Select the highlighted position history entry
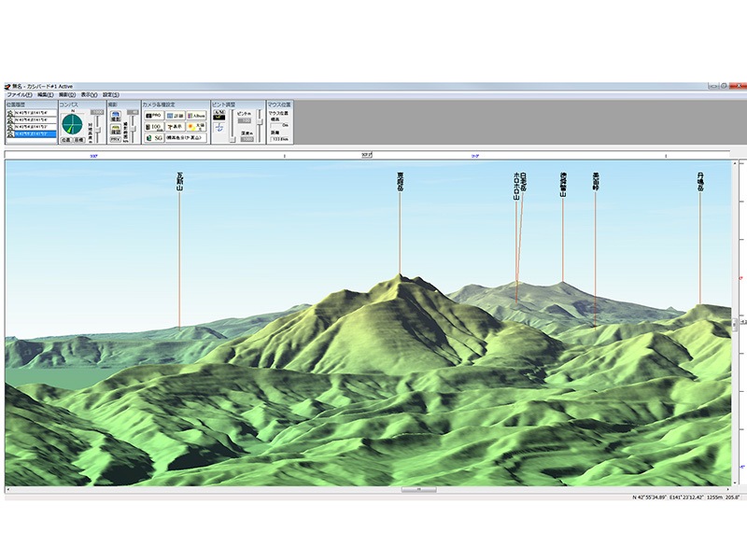Screen dimensions: 747x560 click(31, 133)
